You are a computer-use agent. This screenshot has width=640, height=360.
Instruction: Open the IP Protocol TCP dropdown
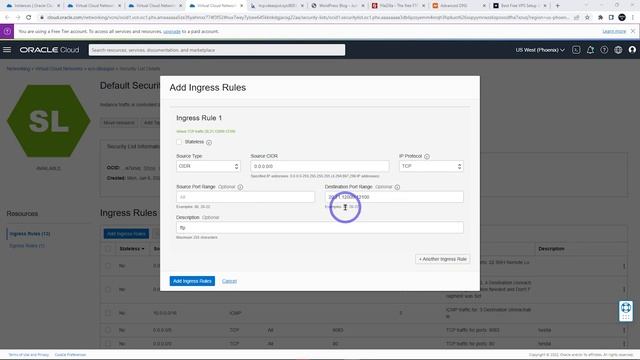[431, 166]
